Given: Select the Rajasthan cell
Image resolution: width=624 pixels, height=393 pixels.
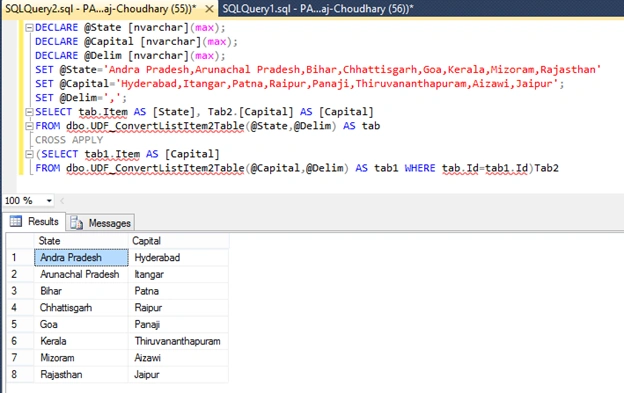Looking at the screenshot, I should click(x=81, y=374).
